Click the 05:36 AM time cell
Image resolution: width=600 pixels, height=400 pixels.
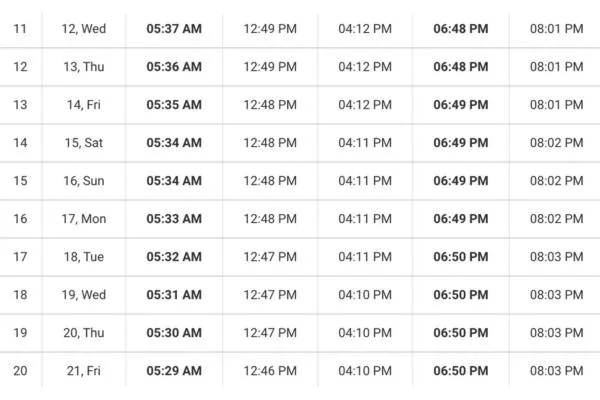[x=174, y=67]
